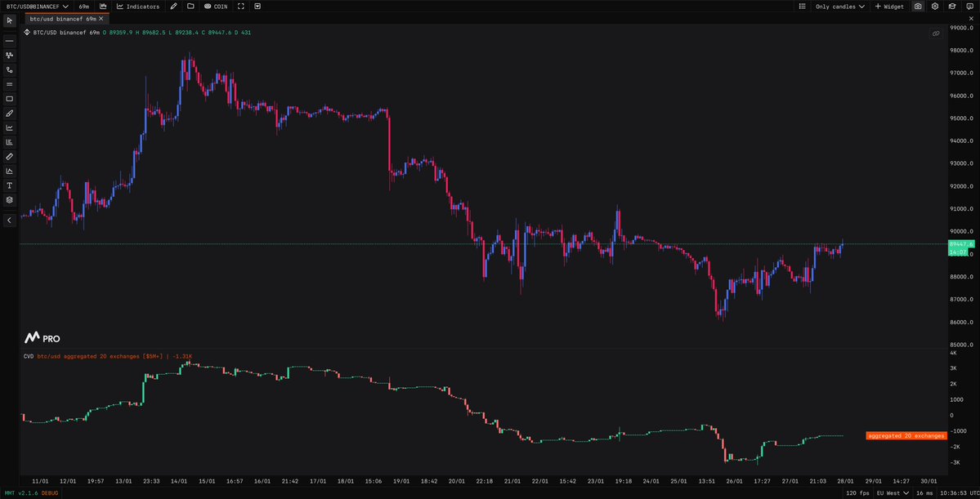The height and width of the screenshot is (499, 980).
Task: Open the list layout icon
Action: point(803,7)
